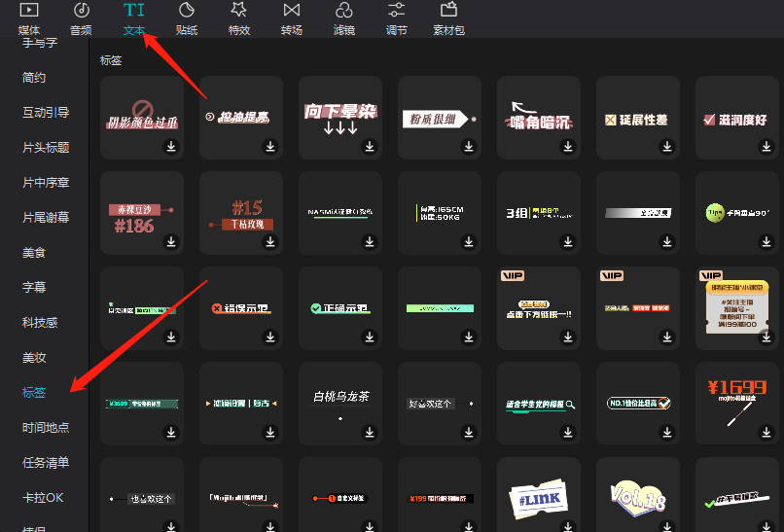This screenshot has width=784, height=532.
Task: Preview the VIP coupon card thumbnail
Action: [x=737, y=308]
